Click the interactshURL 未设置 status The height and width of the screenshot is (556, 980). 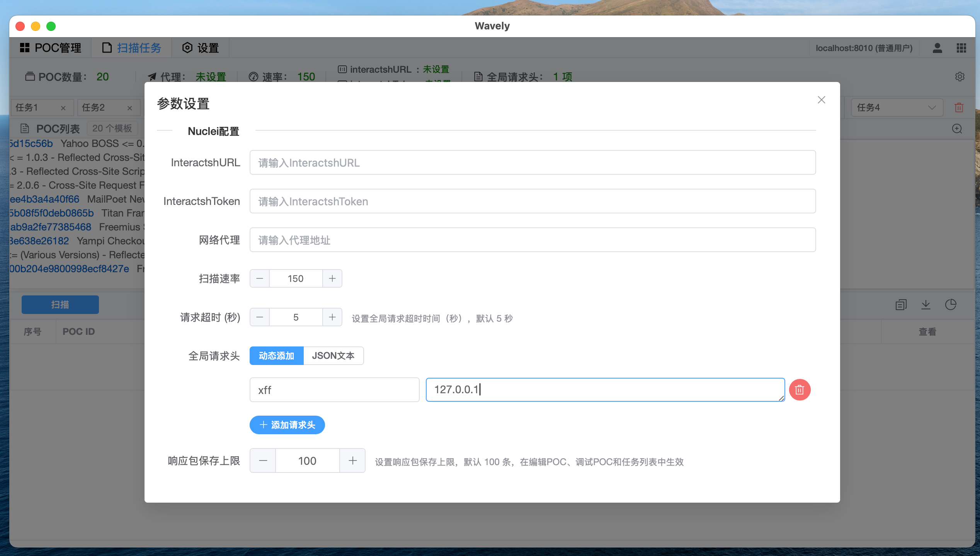click(x=393, y=69)
